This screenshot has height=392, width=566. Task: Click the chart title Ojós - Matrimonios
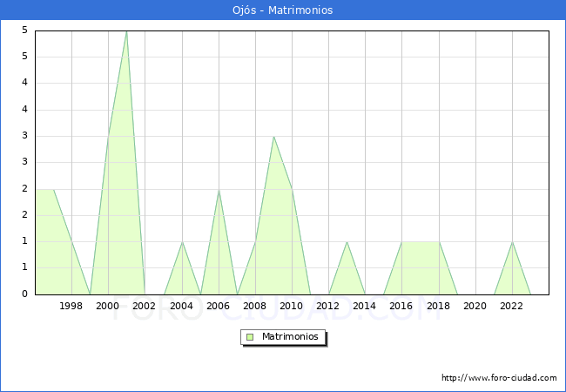[283, 10]
